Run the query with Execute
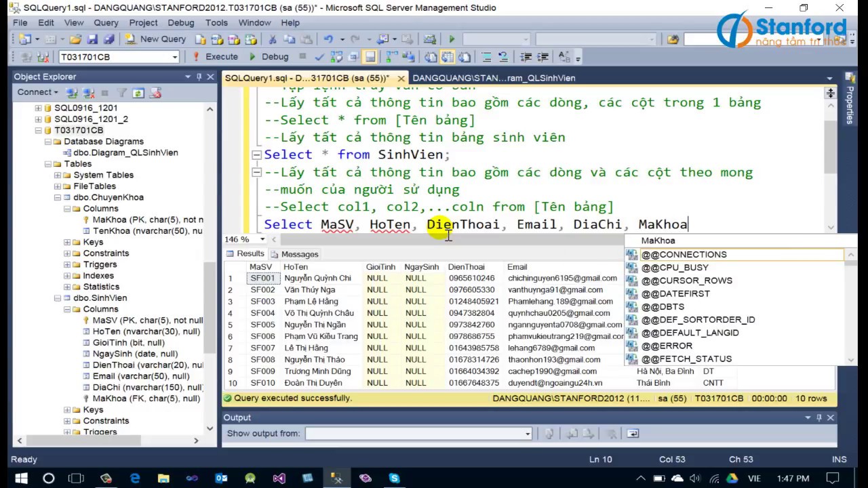 pos(215,57)
